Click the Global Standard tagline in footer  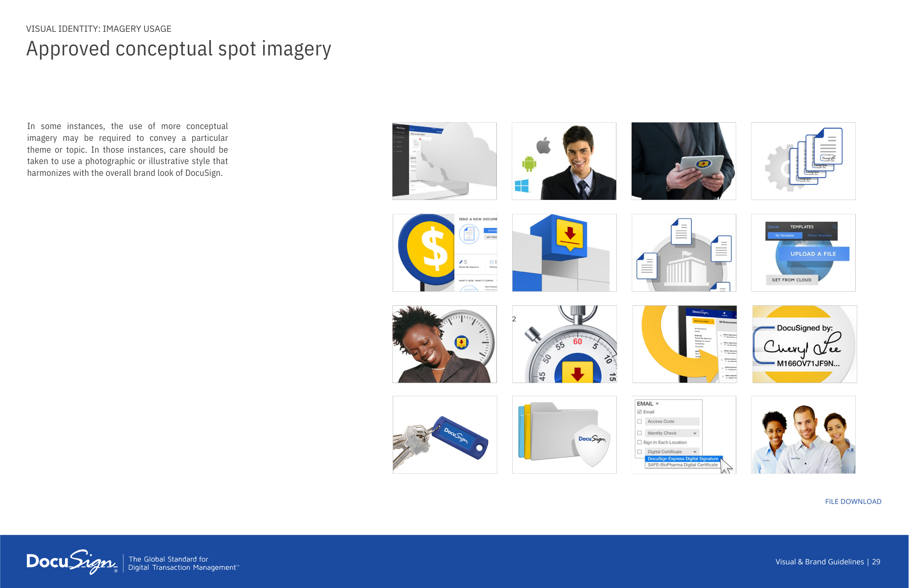tap(183, 563)
